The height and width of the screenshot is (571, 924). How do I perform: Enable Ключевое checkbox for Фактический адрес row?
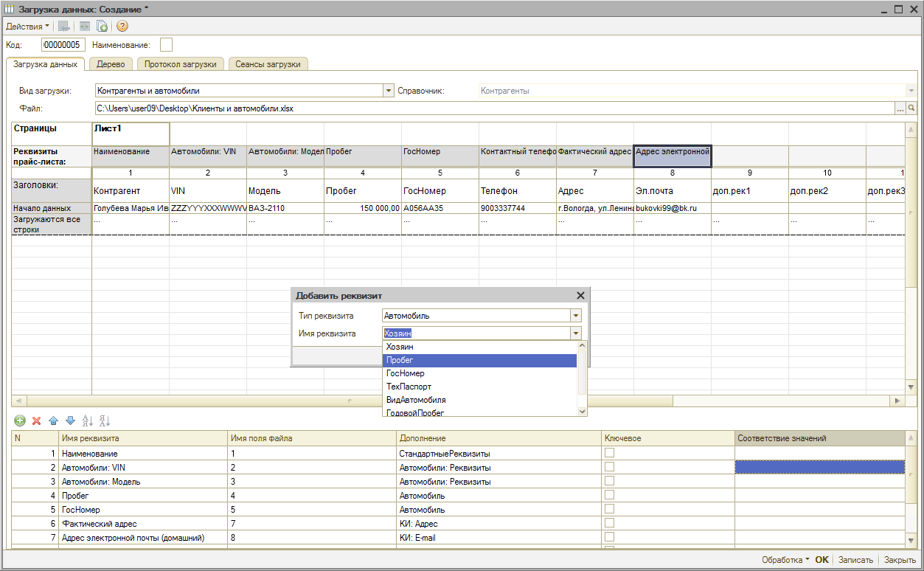(609, 524)
